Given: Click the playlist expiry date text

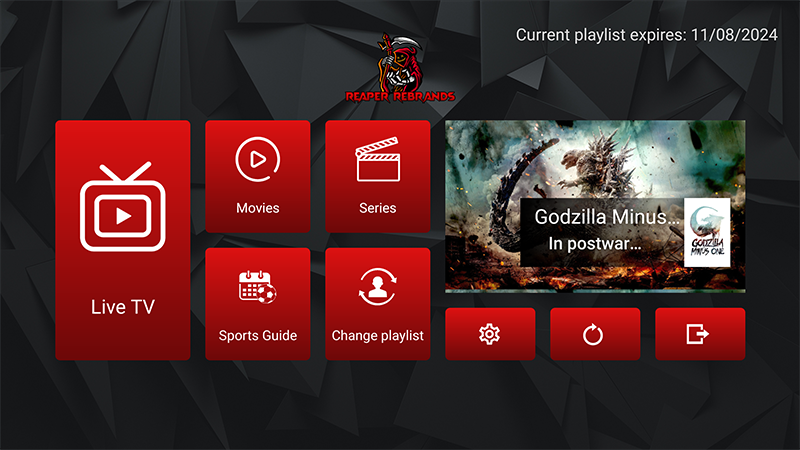Looking at the screenshot, I should (x=646, y=35).
